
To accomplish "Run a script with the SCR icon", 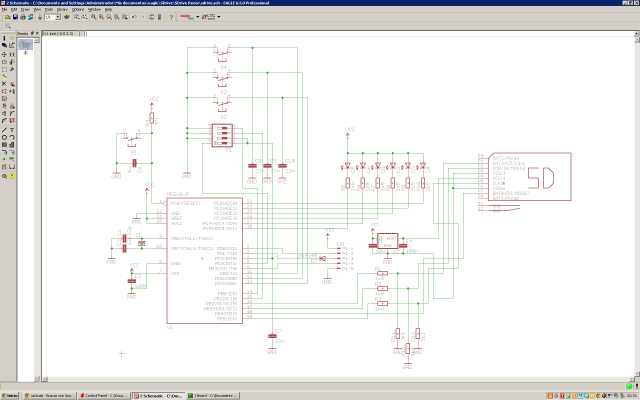I will coord(77,17).
